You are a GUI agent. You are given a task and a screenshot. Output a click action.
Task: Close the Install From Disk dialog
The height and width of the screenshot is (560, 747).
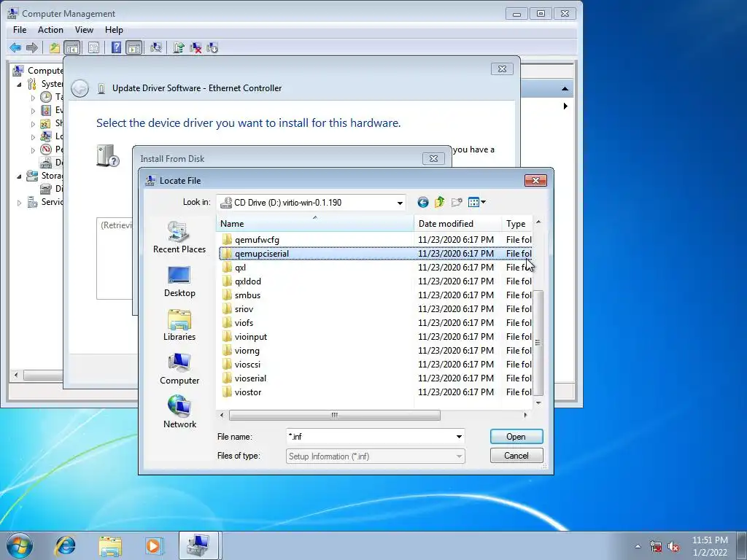(x=433, y=158)
